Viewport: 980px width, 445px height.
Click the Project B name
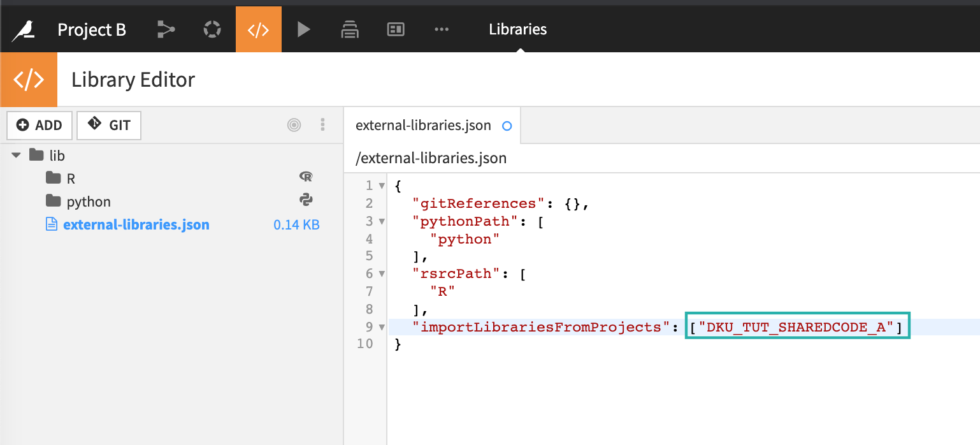pyautogui.click(x=92, y=29)
